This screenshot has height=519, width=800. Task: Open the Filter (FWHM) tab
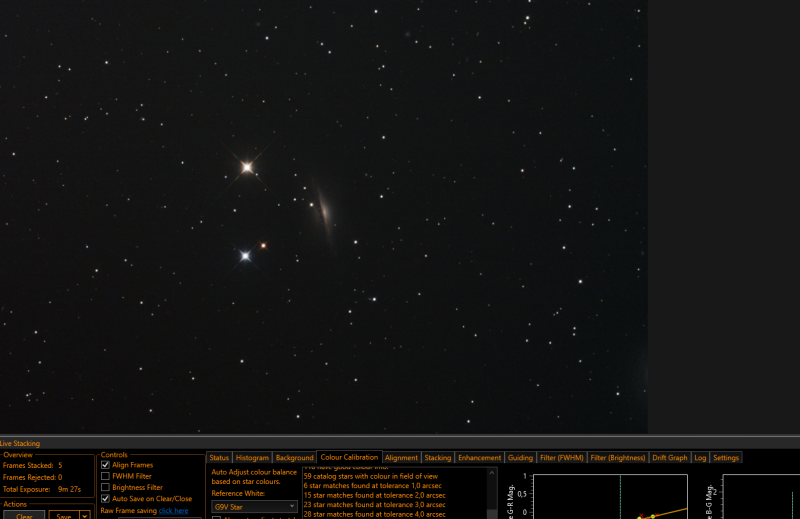coord(562,458)
